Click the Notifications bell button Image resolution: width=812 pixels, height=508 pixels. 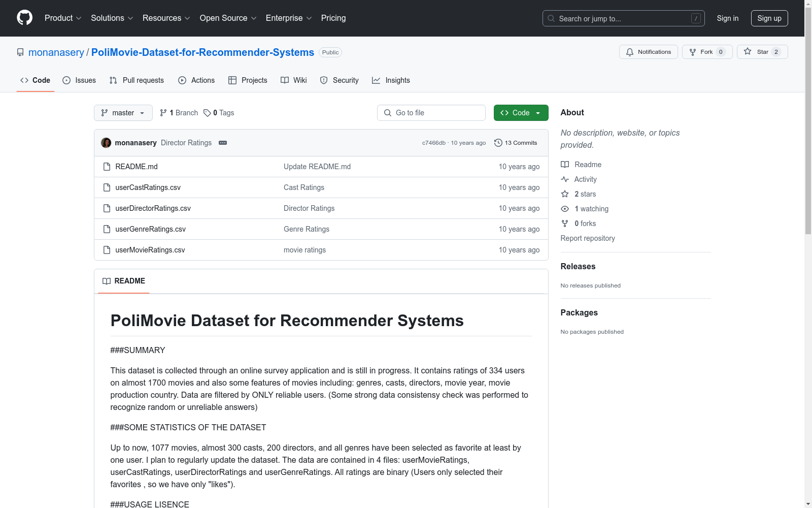[x=648, y=52]
